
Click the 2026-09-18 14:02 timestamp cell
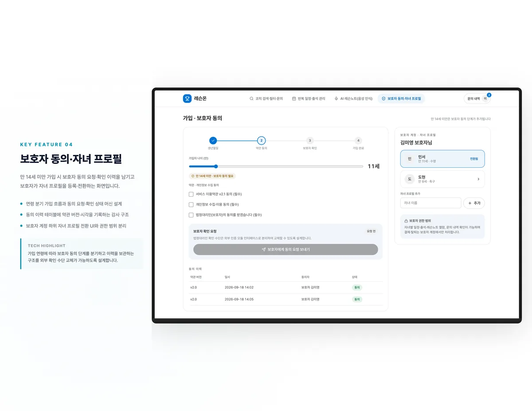click(x=239, y=288)
